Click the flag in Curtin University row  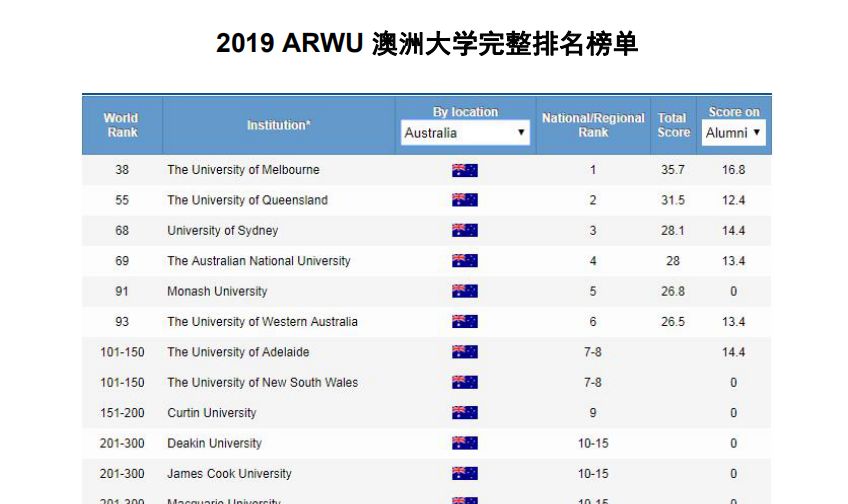464,413
